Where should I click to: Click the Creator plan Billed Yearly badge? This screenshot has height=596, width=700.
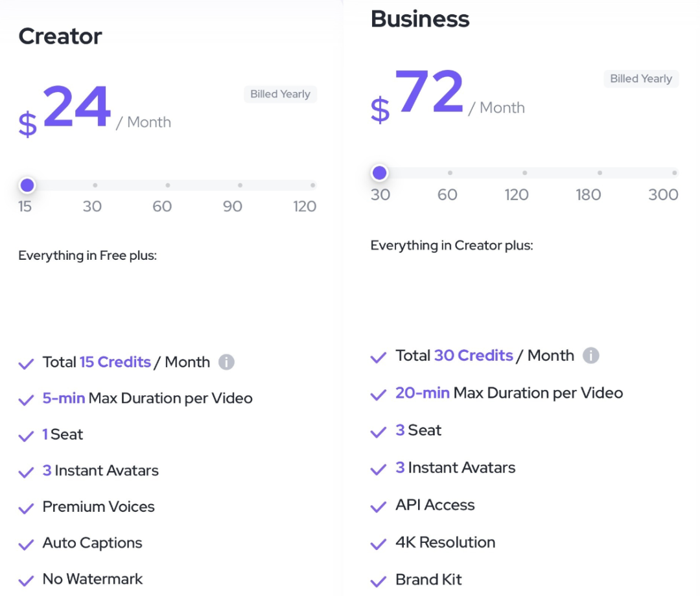(x=281, y=94)
